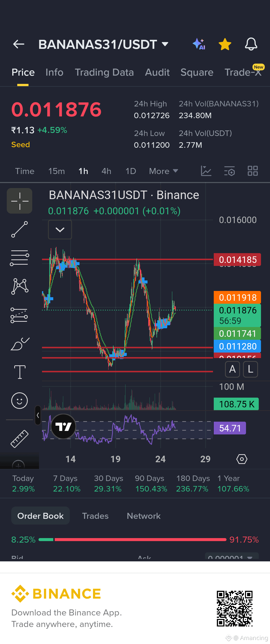Screen dimensions: 270x644
Task: Open the Seed tag link
Action: (20, 145)
